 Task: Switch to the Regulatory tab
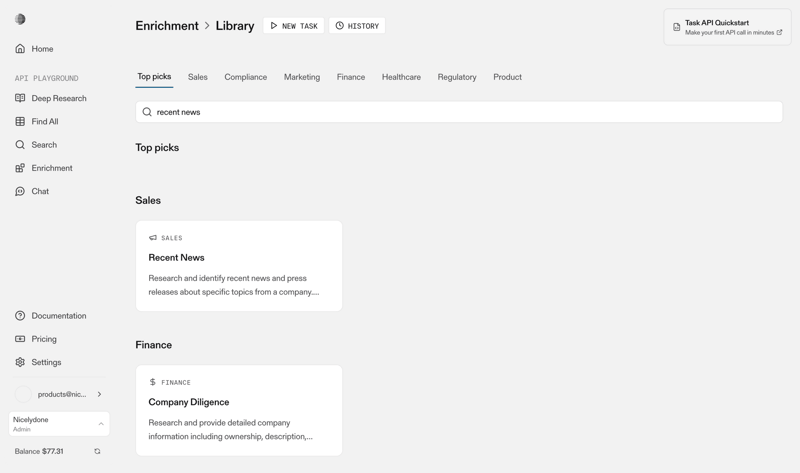(457, 77)
